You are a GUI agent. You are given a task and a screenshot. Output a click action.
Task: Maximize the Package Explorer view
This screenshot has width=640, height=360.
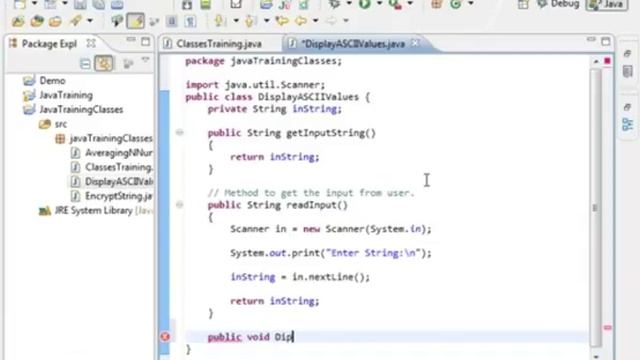(x=145, y=42)
